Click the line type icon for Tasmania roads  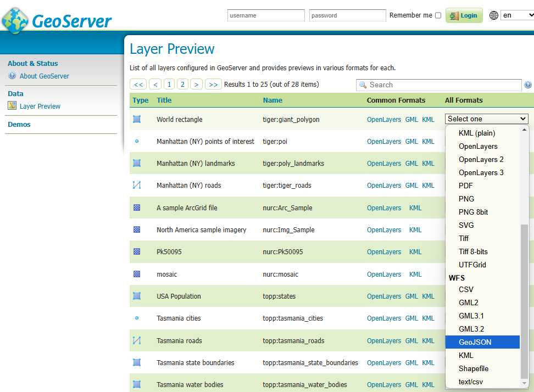[137, 340]
